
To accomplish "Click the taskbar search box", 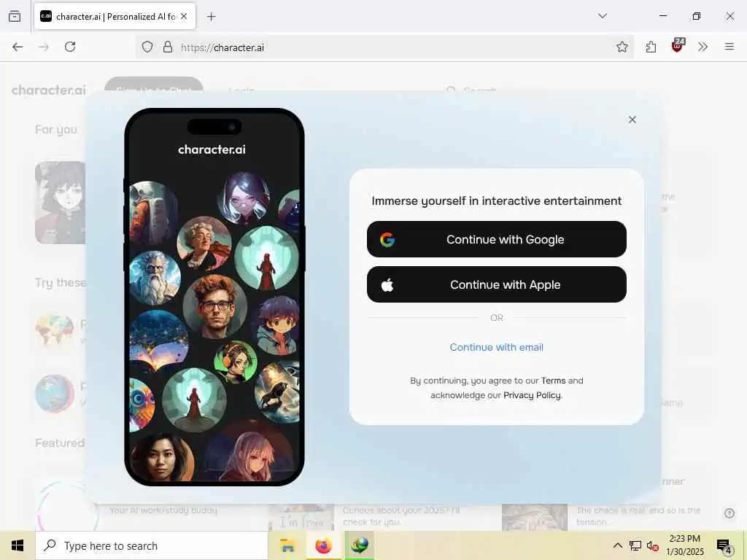I will point(152,545).
